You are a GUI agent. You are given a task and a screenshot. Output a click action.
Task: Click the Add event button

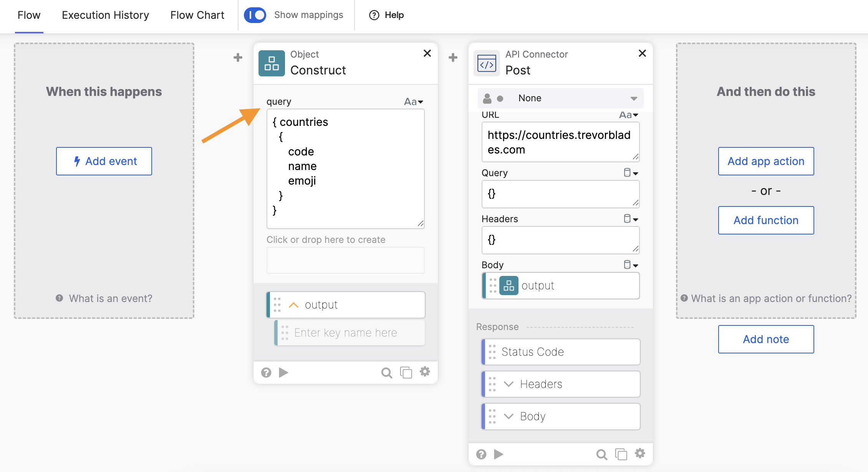[x=104, y=161]
